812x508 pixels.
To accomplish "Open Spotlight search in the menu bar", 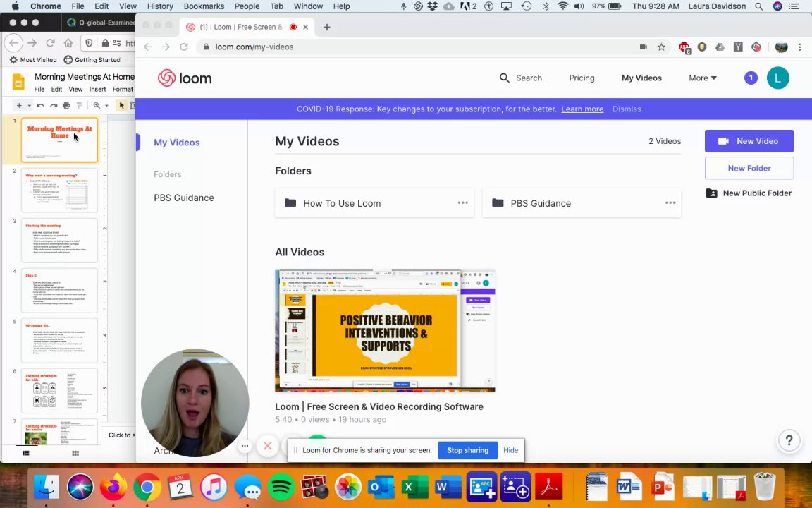I will tap(758, 6).
